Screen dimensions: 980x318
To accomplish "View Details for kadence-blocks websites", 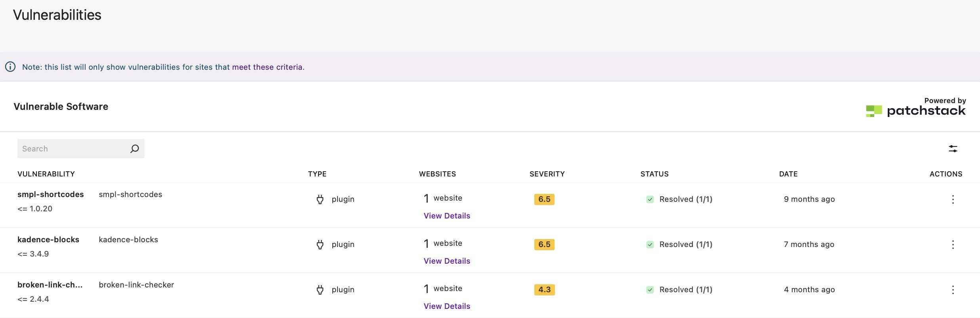I will point(446,261).
